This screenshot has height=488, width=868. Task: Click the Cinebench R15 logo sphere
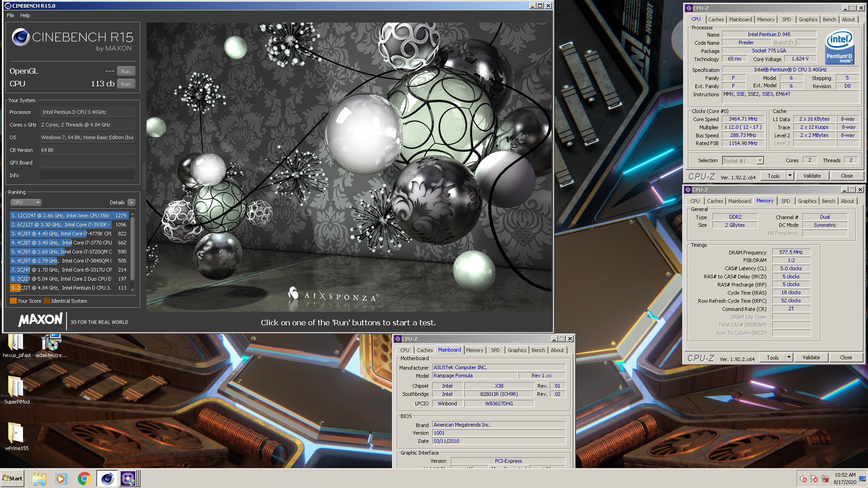tap(21, 37)
